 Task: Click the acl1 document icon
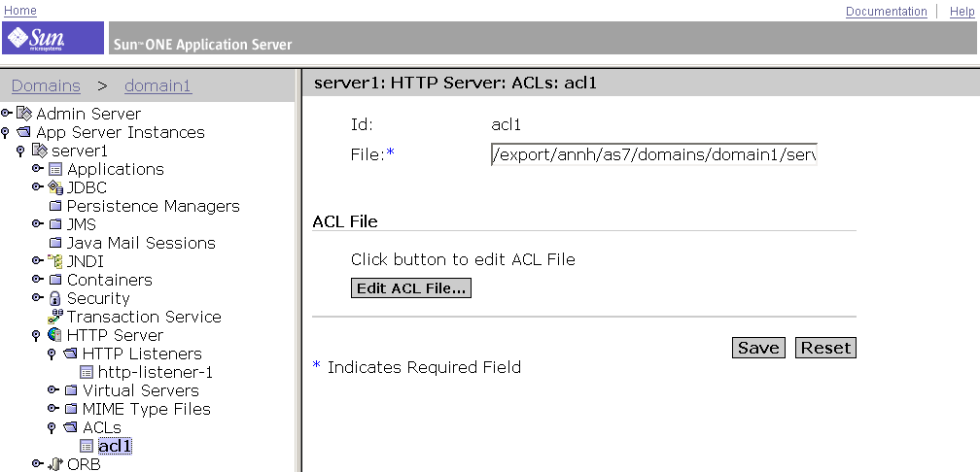87,446
